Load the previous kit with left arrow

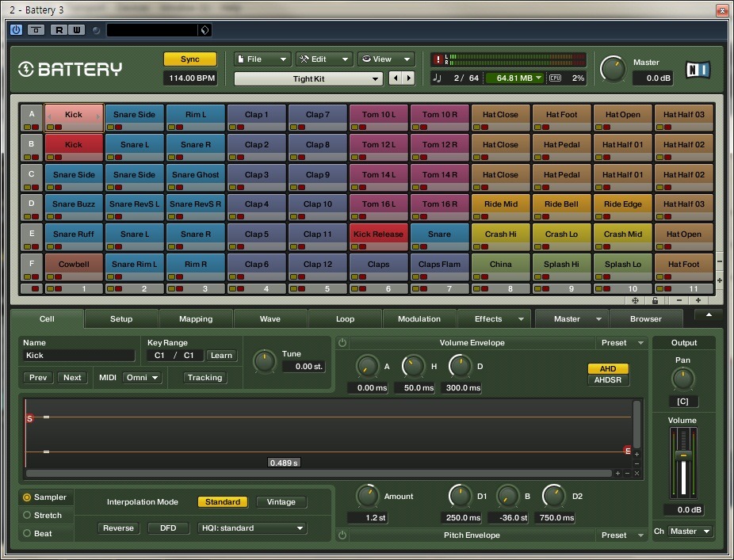396,78
